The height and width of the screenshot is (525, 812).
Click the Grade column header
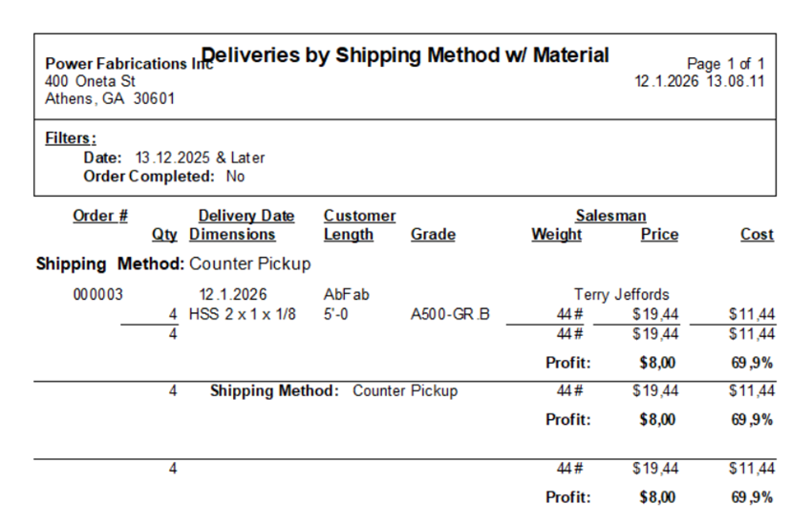tap(433, 234)
